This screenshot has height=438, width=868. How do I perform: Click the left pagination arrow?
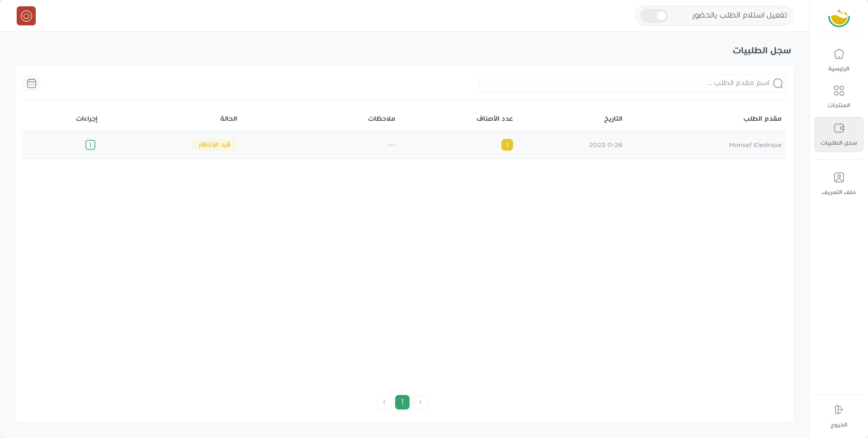click(384, 402)
